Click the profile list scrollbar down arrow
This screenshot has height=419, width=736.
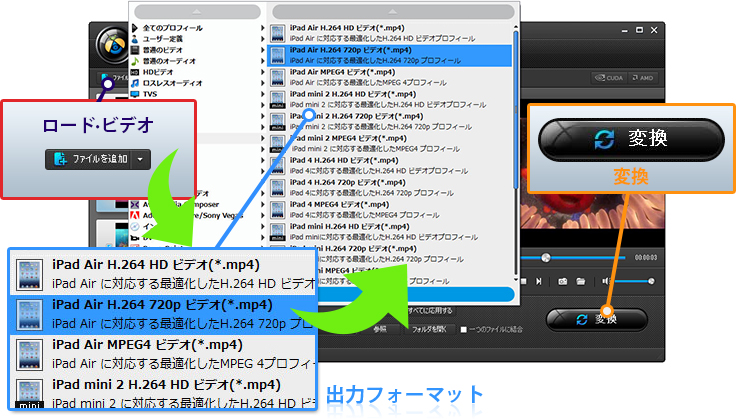click(516, 280)
